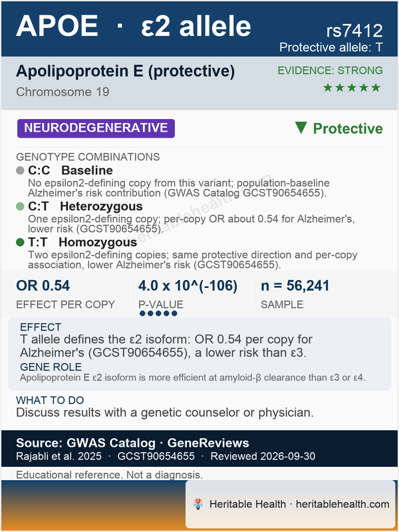Click the Heritable Health logo icon
The width and height of the screenshot is (399, 532).
[x=198, y=504]
